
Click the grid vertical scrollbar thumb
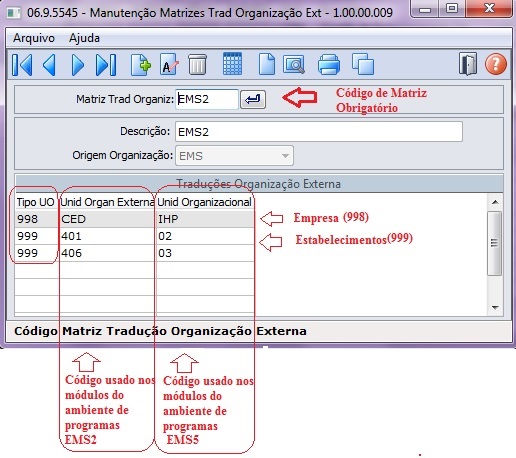click(x=495, y=243)
